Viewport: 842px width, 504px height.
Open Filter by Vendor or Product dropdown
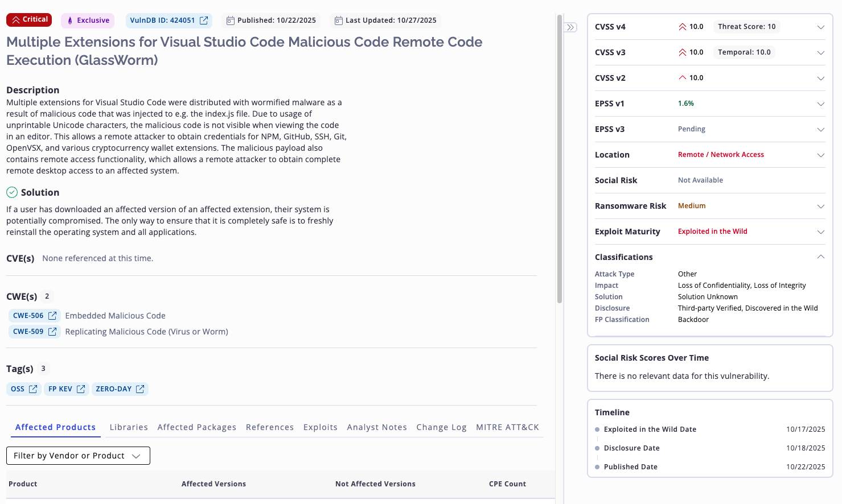pos(78,456)
